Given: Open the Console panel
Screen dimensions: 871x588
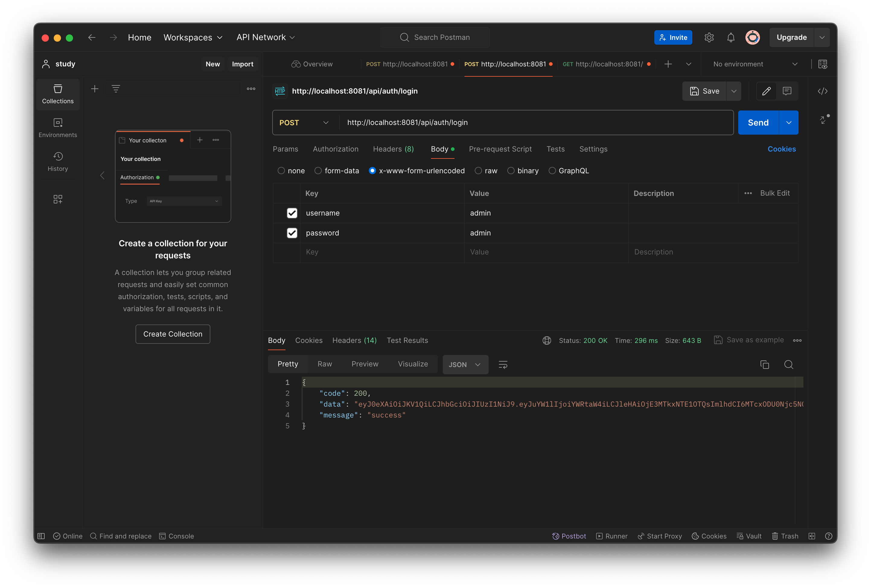Looking at the screenshot, I should (x=177, y=536).
